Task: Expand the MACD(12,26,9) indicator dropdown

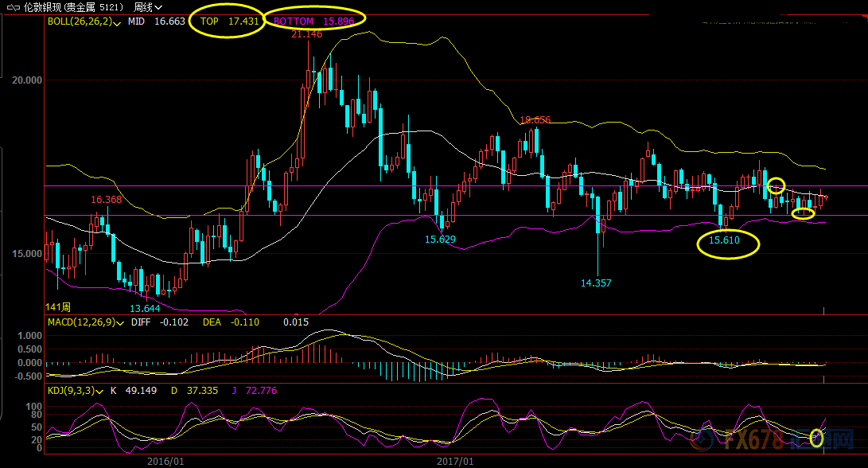Action: click(x=119, y=322)
